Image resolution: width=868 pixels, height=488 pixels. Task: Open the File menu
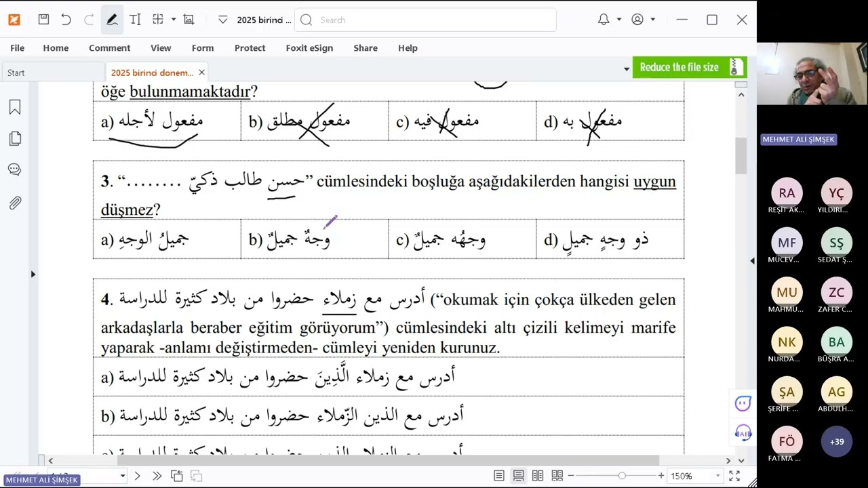(17, 48)
